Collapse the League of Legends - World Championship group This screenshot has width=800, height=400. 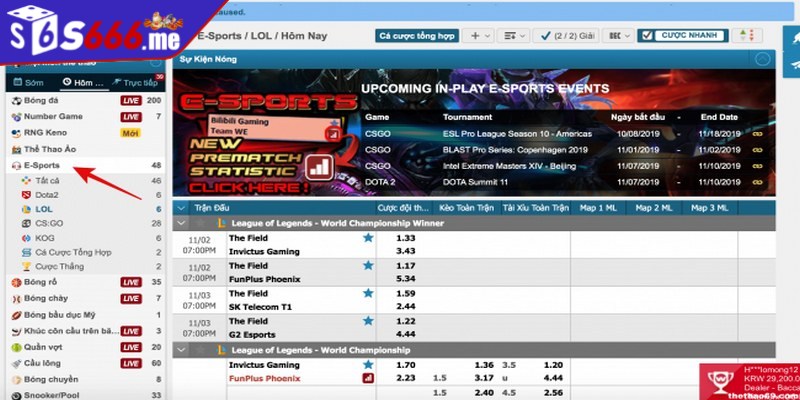tap(181, 351)
